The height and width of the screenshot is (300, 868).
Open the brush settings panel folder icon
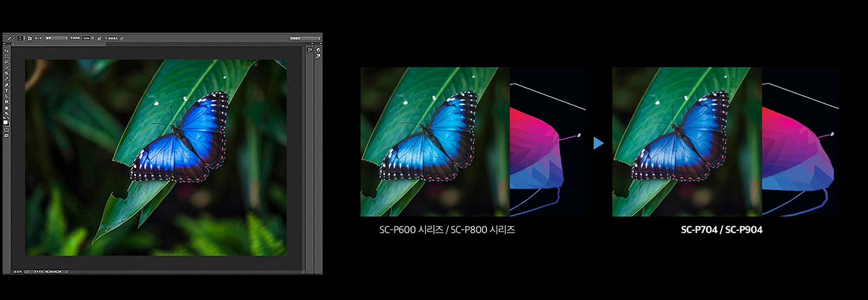coord(30,38)
